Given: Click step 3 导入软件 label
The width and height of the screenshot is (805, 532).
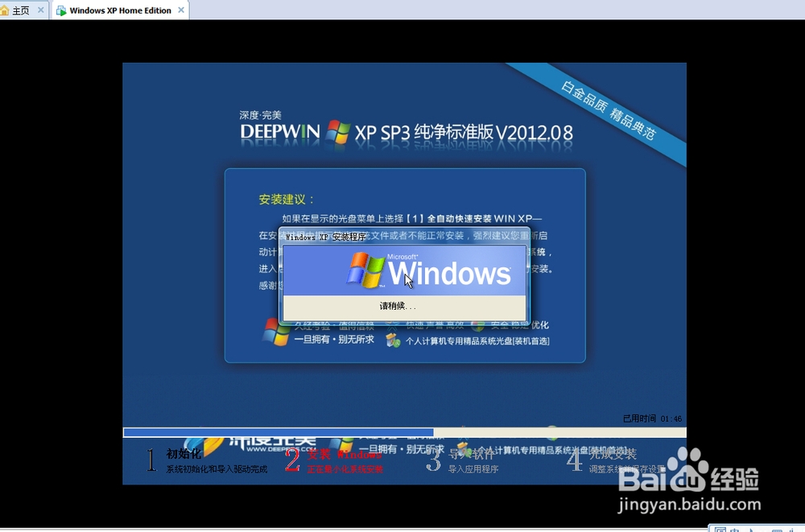Looking at the screenshot, I should [x=471, y=454].
